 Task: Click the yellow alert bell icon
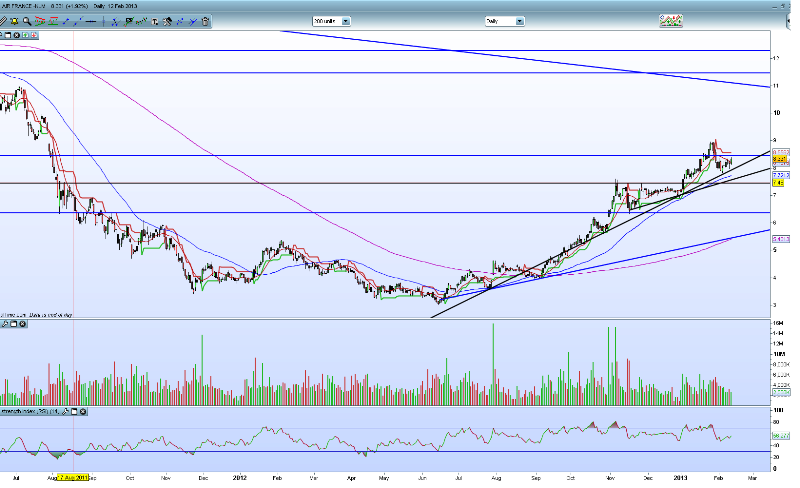click(14, 21)
